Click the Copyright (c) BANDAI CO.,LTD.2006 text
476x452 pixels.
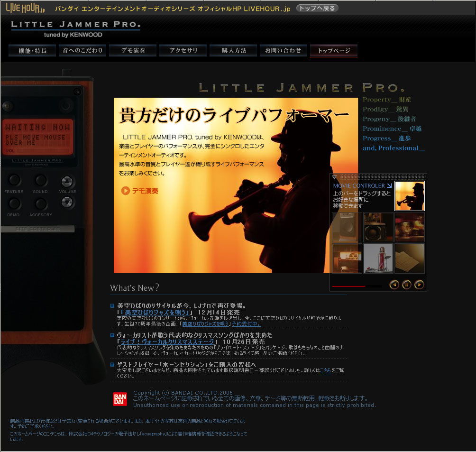pyautogui.click(x=183, y=393)
